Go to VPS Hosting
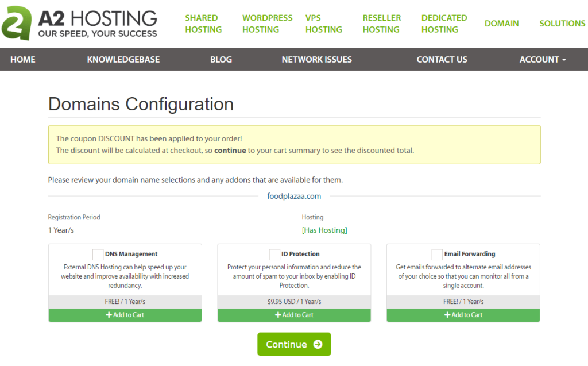This screenshot has height=366, width=588. [324, 24]
